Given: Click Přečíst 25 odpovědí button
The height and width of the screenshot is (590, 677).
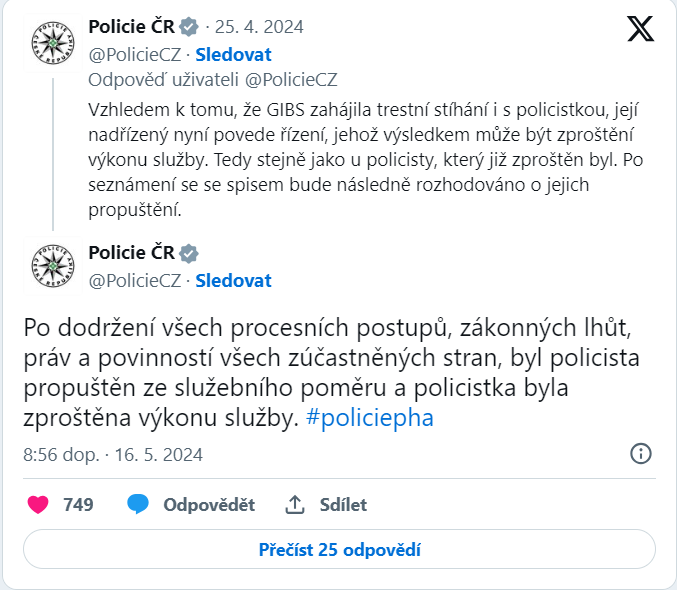Looking at the screenshot, I should pyautogui.click(x=339, y=550).
